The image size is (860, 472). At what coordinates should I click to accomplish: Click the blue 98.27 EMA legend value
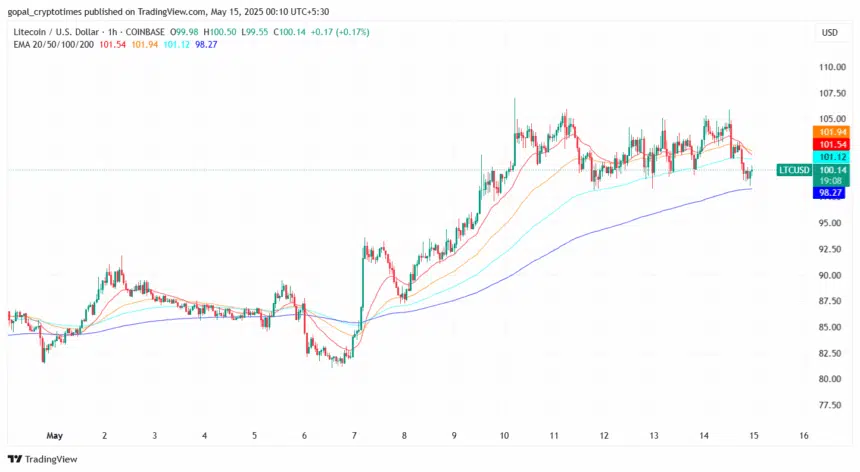coord(206,44)
